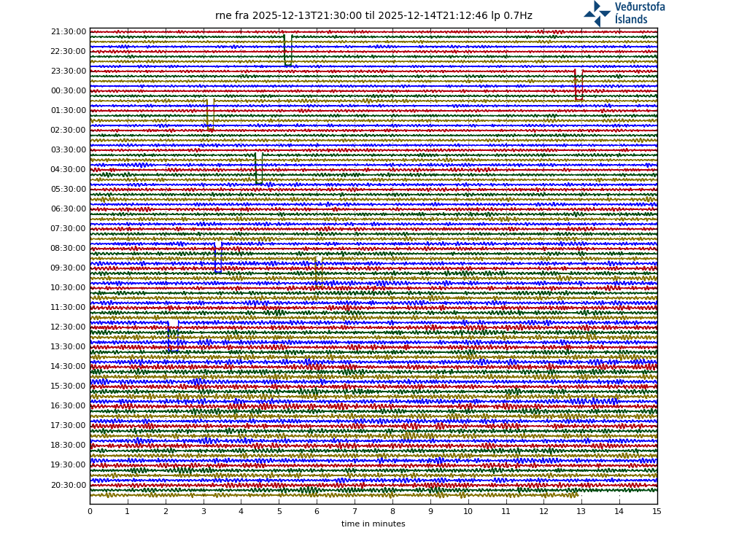Click the 'time in minutes' axis label
This screenshot has width=747, height=560.
click(373, 524)
